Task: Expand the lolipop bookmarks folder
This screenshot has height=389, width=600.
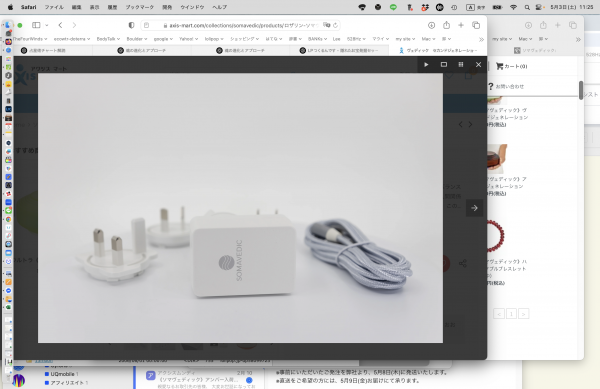Action: coord(214,39)
